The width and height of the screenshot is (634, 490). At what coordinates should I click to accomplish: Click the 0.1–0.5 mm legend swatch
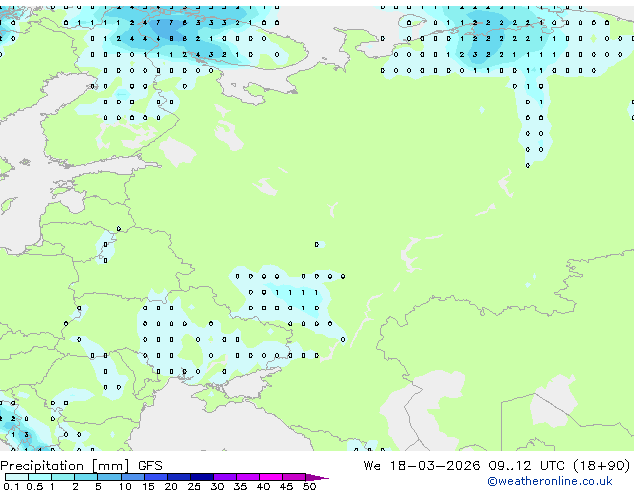tap(17, 477)
